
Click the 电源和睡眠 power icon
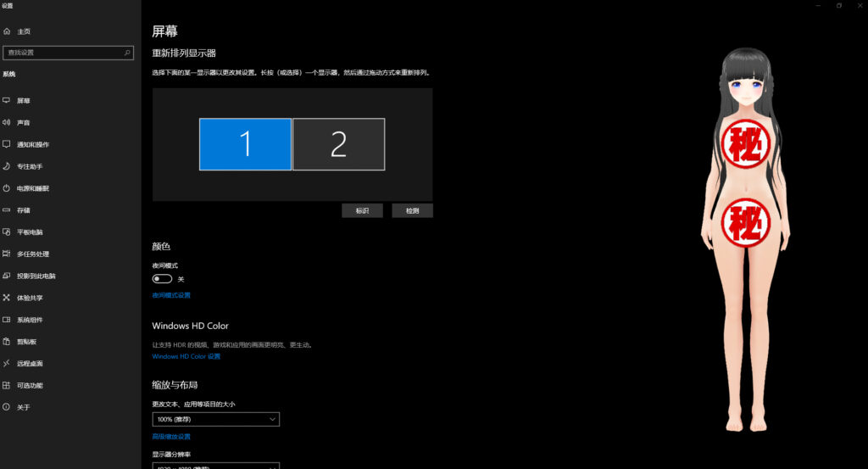[7, 188]
